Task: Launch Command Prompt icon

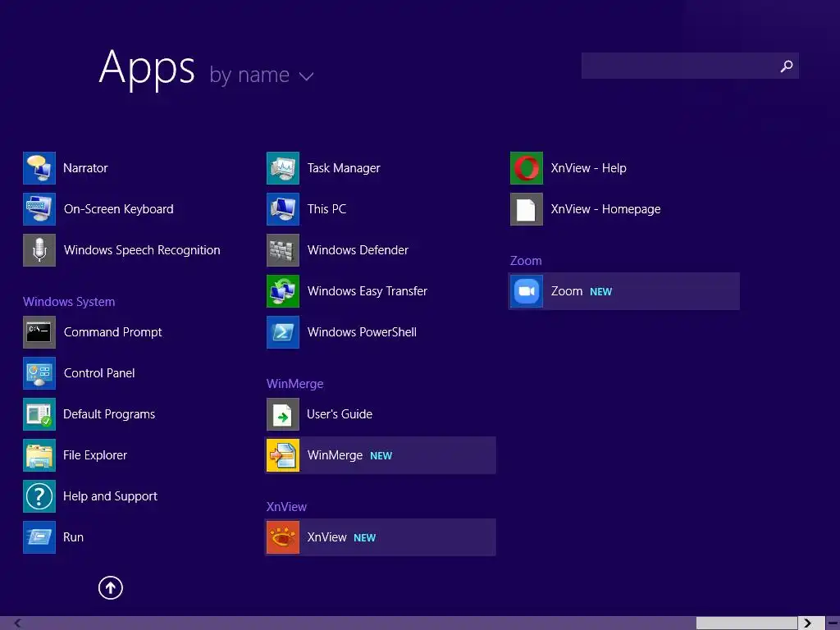Action: point(39,332)
